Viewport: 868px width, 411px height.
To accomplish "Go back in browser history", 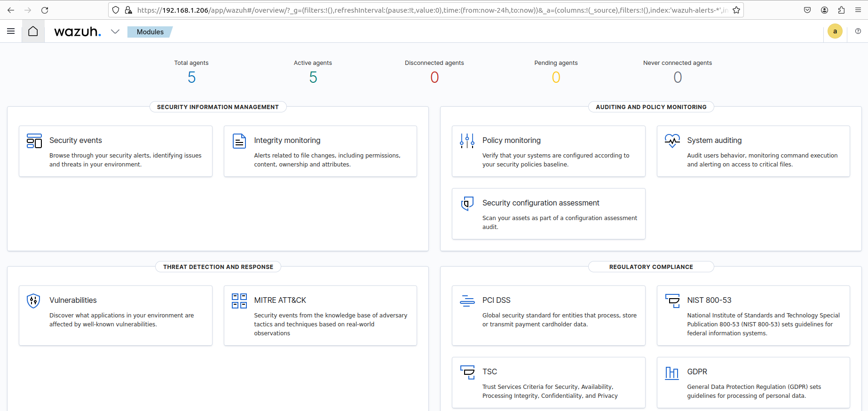I will click(x=11, y=10).
